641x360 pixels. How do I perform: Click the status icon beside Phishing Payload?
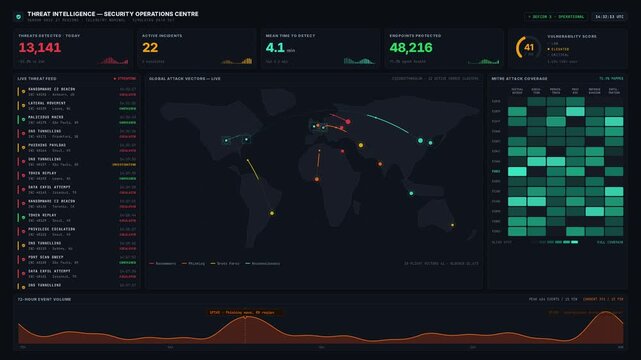(23, 148)
